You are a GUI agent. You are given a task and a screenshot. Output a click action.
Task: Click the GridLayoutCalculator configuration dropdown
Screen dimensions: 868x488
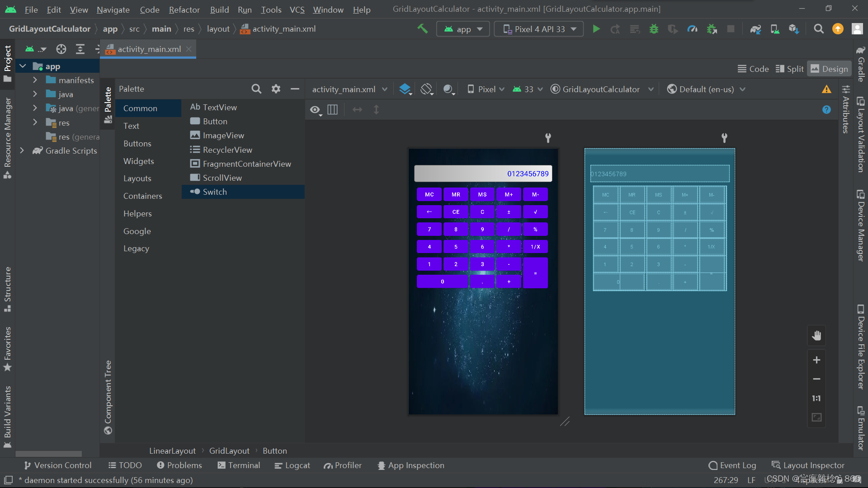click(602, 89)
